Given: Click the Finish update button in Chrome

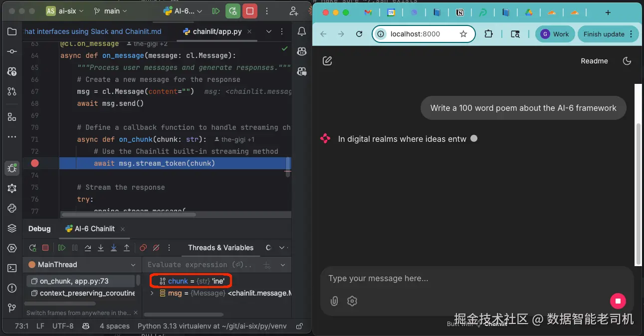Looking at the screenshot, I should (x=608, y=34).
